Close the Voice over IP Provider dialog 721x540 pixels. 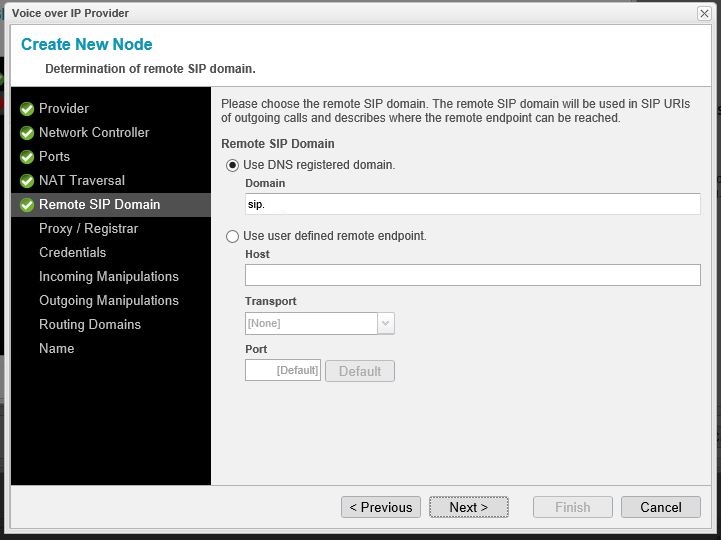tap(704, 13)
